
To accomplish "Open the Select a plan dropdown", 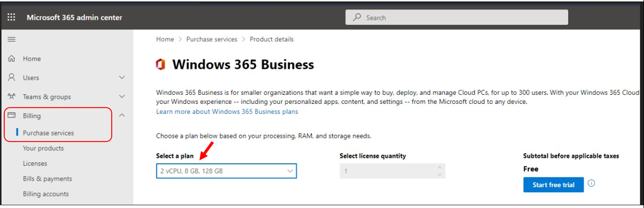I will tap(226, 171).
